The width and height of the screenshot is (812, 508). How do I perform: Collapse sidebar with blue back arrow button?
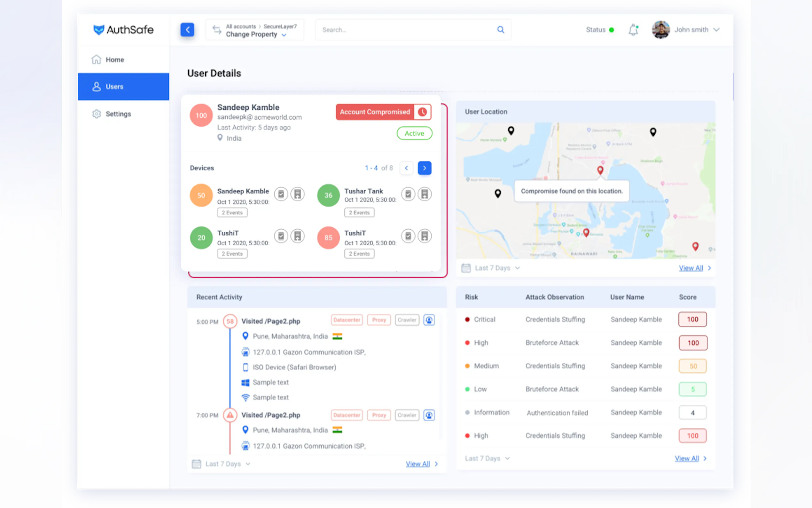coord(187,29)
